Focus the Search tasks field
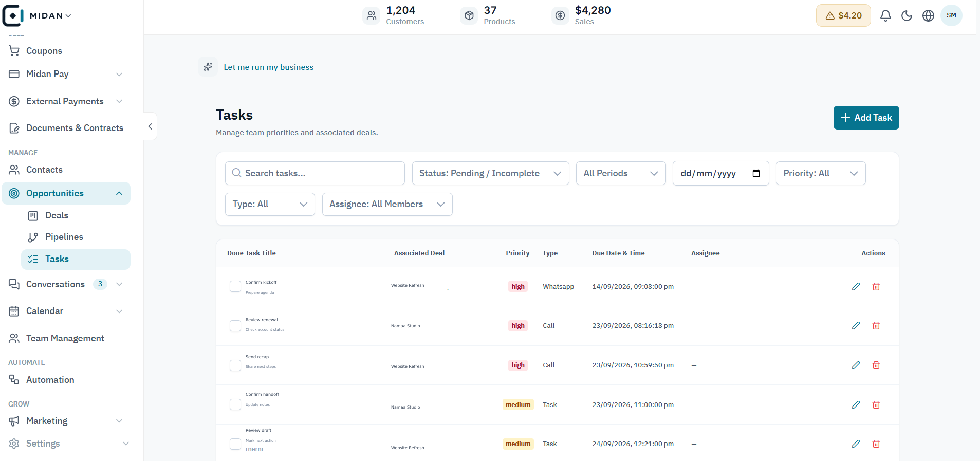980x461 pixels. pos(315,173)
